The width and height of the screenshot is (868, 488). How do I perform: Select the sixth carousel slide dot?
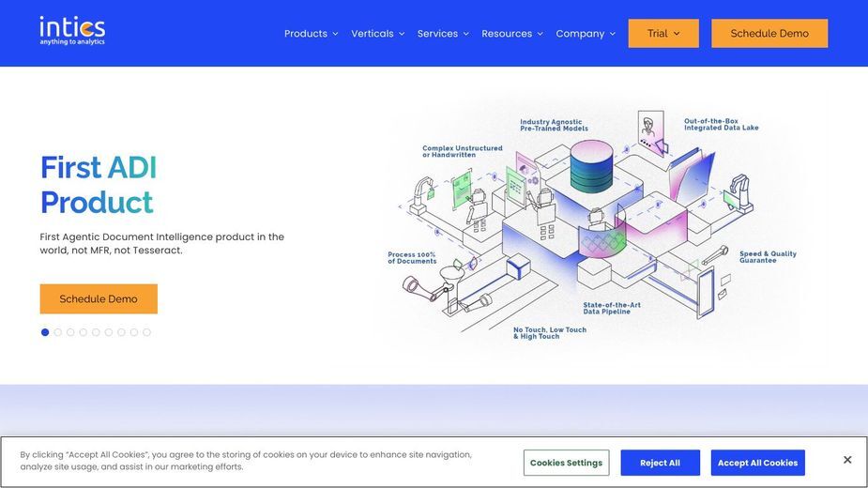coord(109,332)
